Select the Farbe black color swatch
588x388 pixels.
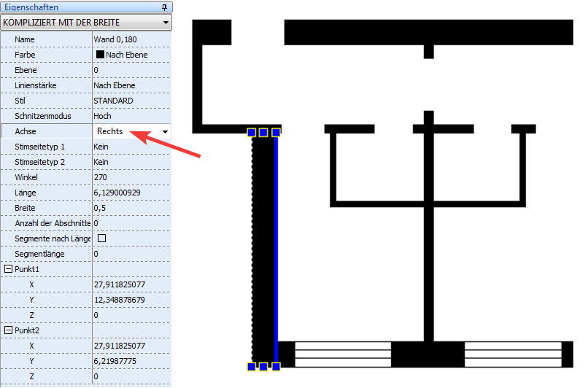pos(100,55)
